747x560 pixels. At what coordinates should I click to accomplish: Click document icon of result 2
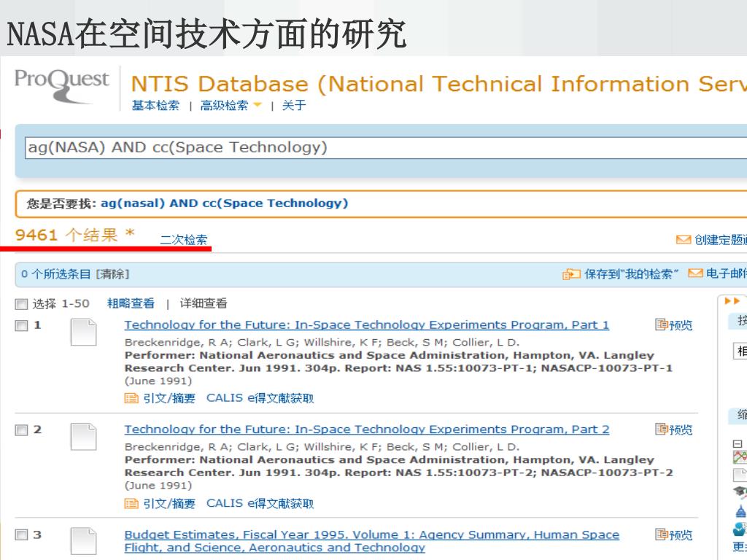pyautogui.click(x=83, y=437)
